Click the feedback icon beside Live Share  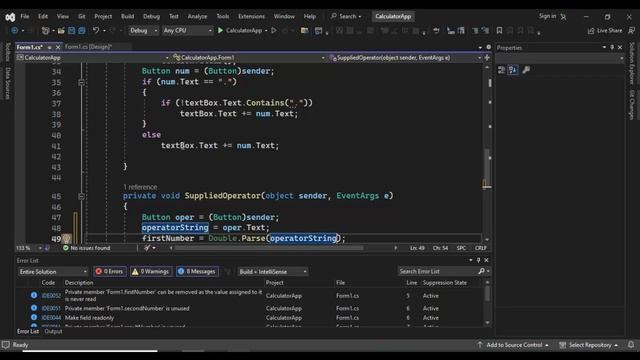[x=631, y=31]
